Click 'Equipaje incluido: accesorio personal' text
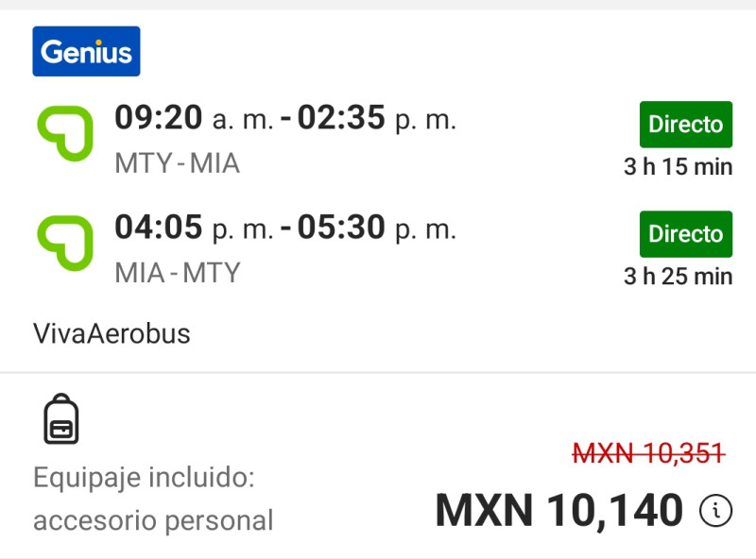The height and width of the screenshot is (559, 756). click(x=153, y=495)
